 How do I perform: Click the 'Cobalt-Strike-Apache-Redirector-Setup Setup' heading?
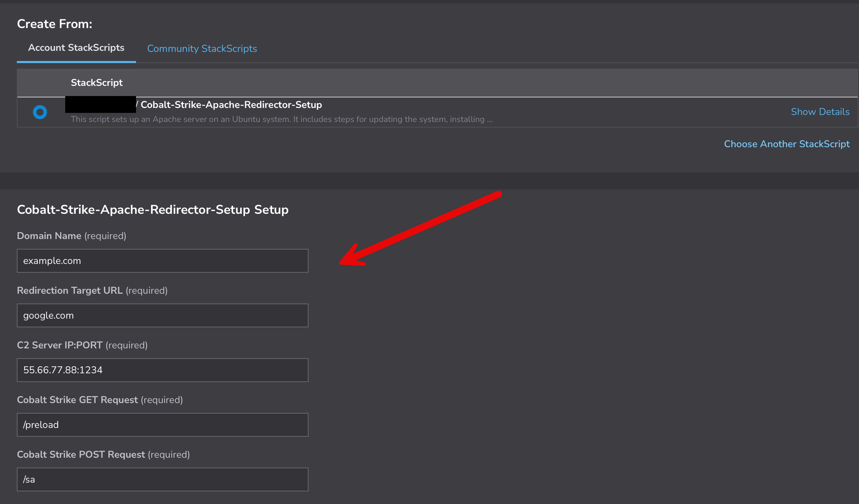(153, 210)
